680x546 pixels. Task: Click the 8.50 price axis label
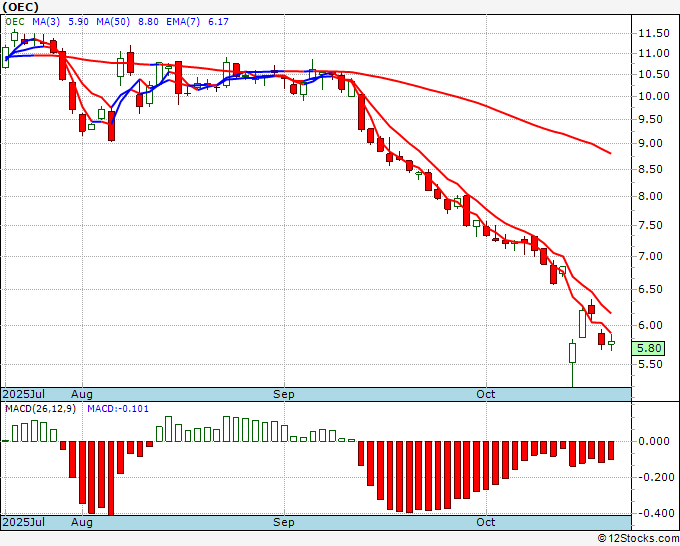coord(650,170)
